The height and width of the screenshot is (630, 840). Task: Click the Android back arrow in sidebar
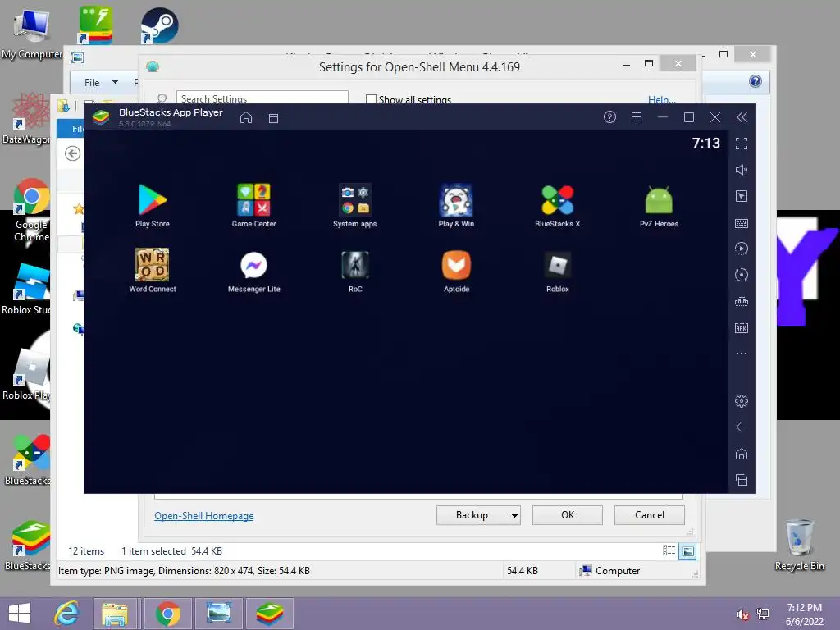point(742,427)
